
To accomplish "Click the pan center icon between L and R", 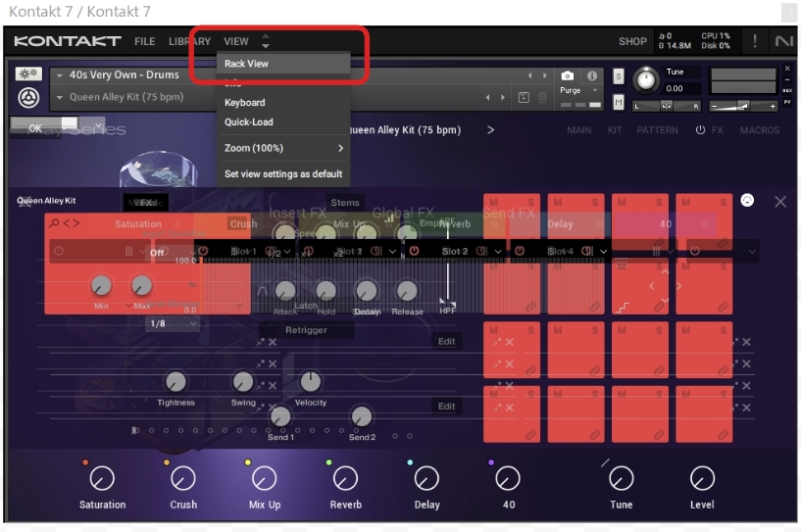I will 666,106.
